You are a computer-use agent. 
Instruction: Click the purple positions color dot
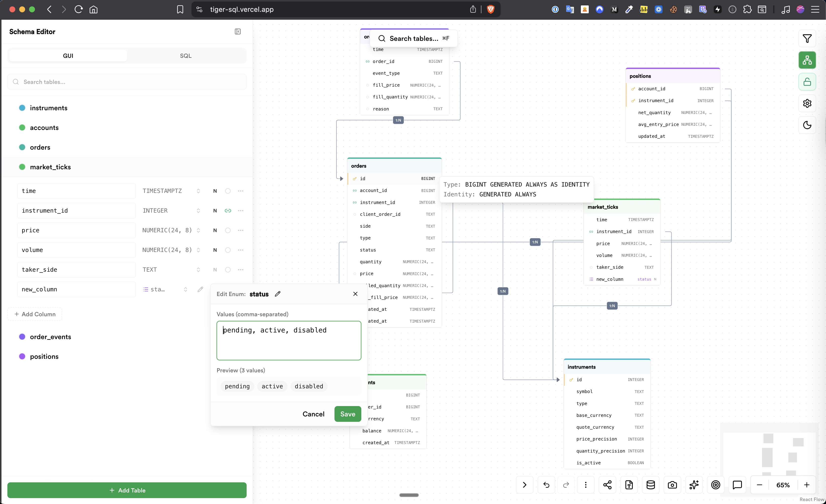click(22, 356)
